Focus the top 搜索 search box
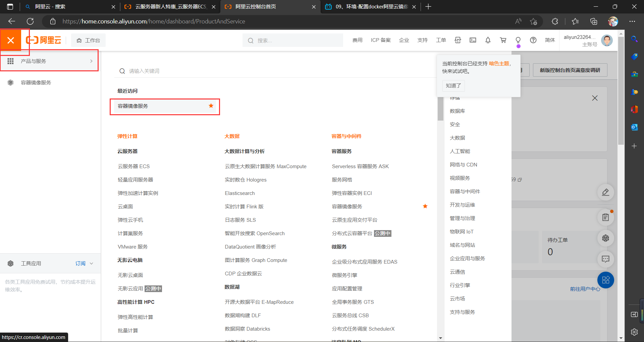The image size is (644, 342). (292, 41)
